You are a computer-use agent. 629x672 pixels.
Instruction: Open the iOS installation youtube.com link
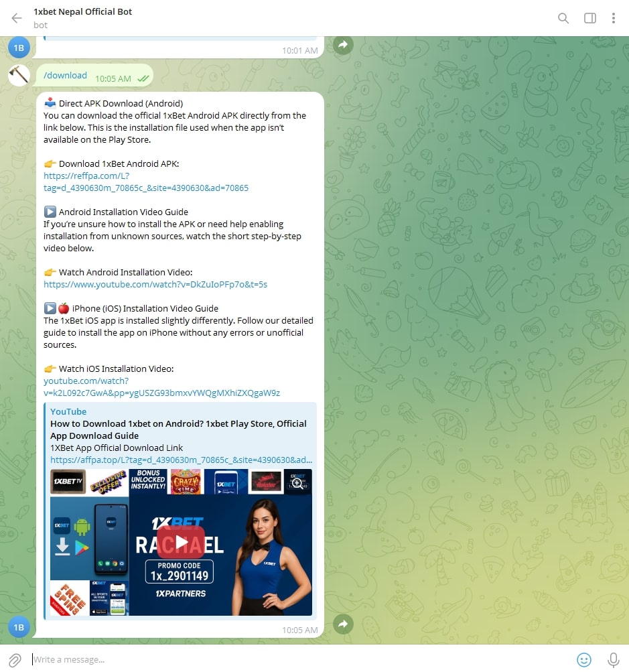[x=161, y=387]
